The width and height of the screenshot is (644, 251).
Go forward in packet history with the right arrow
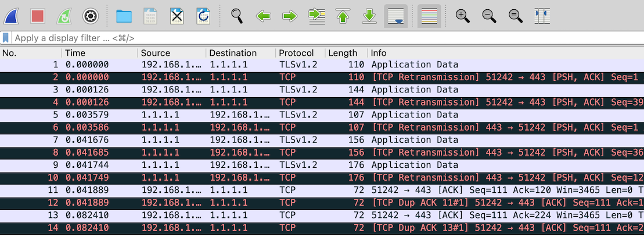(290, 16)
